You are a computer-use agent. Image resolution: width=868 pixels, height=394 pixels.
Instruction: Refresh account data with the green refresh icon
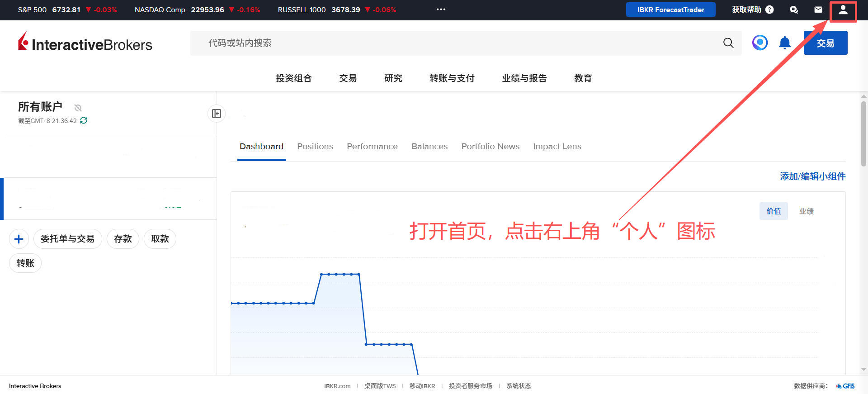[84, 120]
